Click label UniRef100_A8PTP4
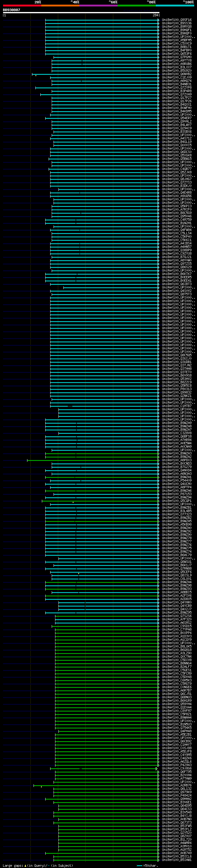 (177, 487)
